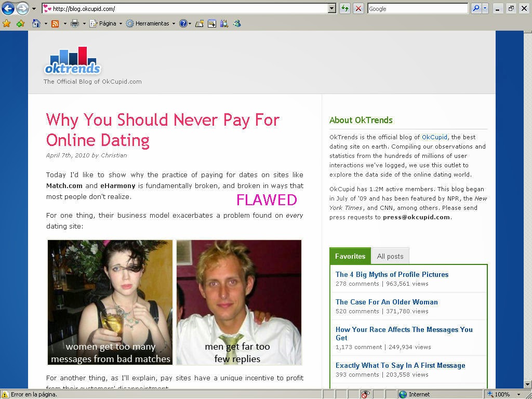Click '520 comments | 371,780 views' text

(382, 311)
